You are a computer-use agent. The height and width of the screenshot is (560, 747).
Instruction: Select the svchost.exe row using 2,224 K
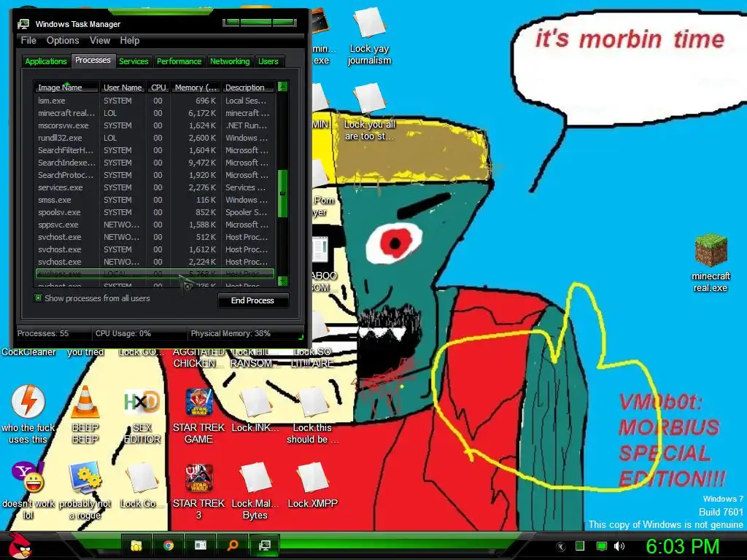(155, 262)
